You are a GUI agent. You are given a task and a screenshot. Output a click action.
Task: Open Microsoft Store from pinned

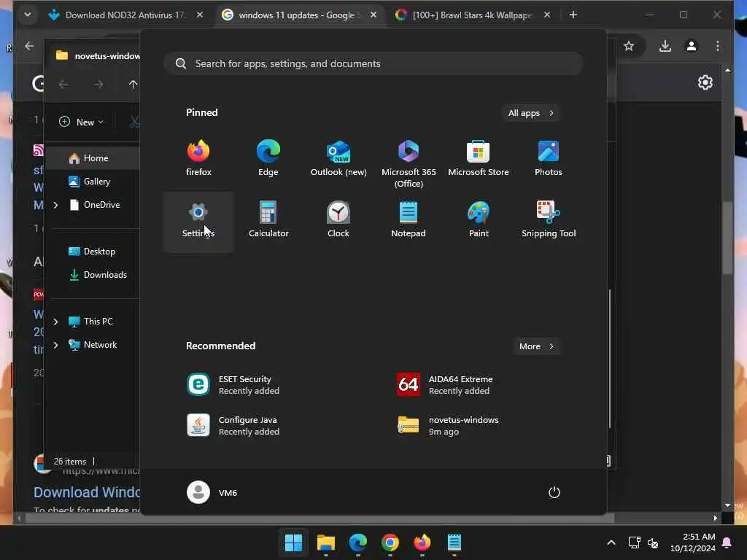click(479, 158)
